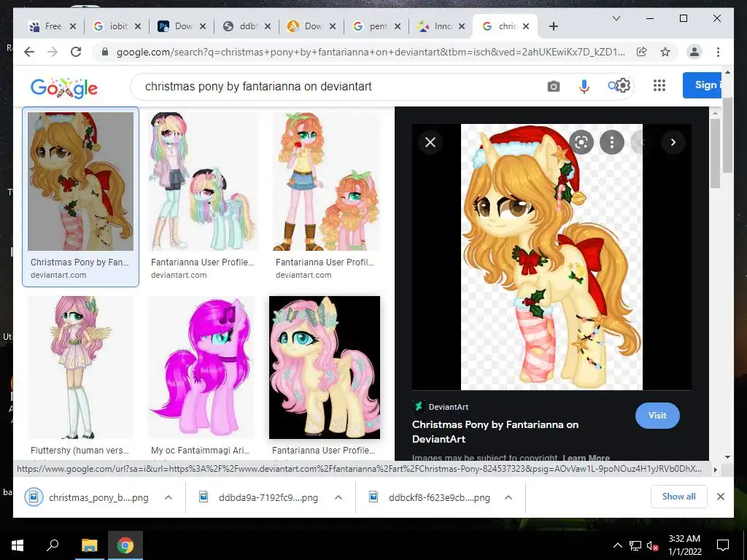Select the Christmas Pony thumbnail result
Viewport: 747px width, 560px height.
pyautogui.click(x=80, y=182)
